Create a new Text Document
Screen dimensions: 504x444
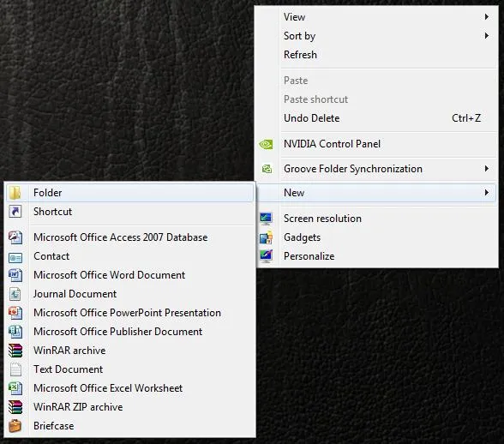[x=130, y=369]
